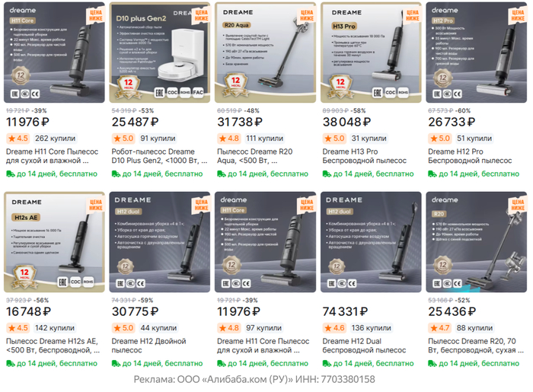Open the H12s AE product image
Screen dimensions: 533x392
click(x=54, y=242)
